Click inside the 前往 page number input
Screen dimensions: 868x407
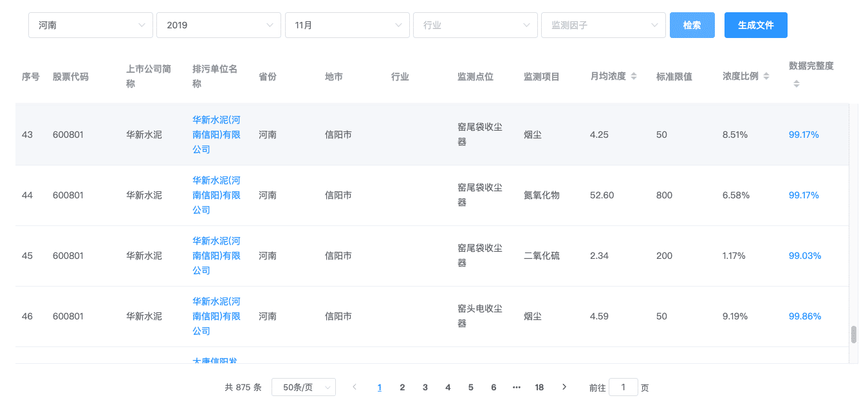[623, 387]
